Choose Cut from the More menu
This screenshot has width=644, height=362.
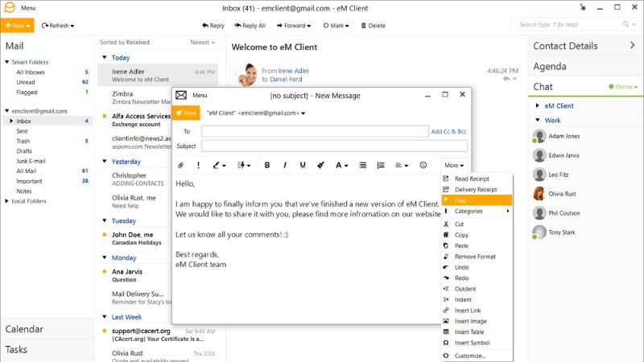coord(477,224)
